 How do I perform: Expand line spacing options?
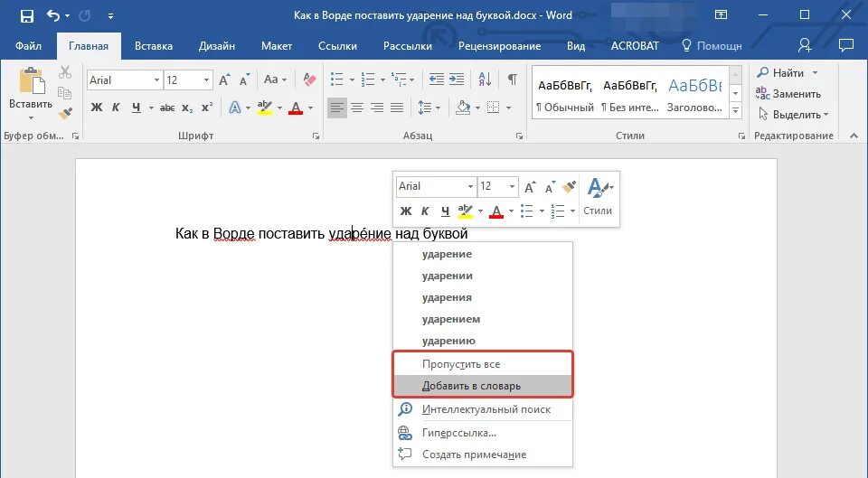tap(439, 108)
